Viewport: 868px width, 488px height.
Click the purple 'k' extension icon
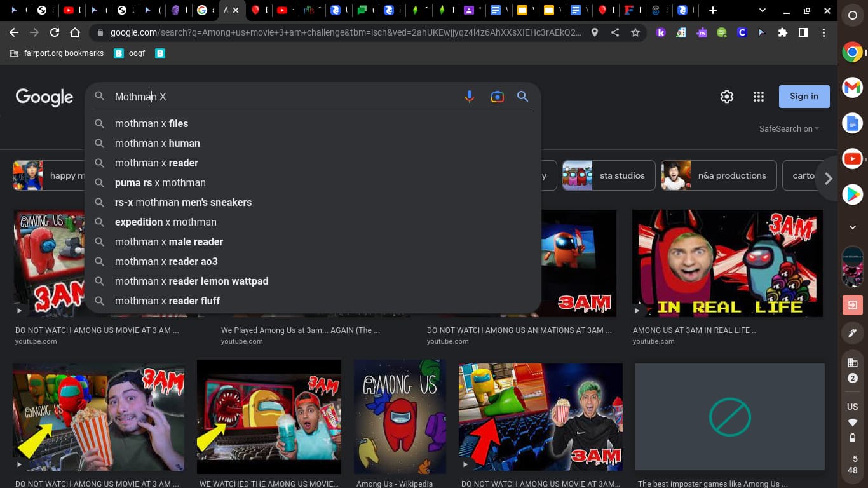pos(661,32)
